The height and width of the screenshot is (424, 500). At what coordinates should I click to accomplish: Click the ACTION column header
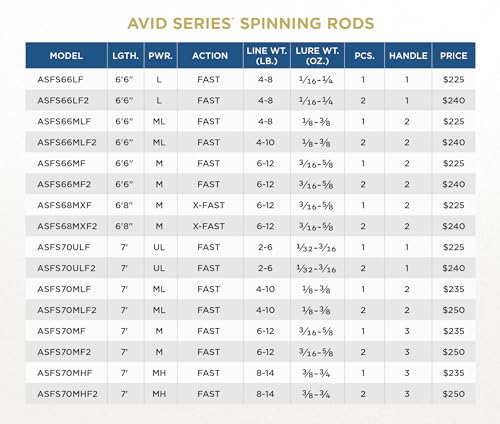210,56
